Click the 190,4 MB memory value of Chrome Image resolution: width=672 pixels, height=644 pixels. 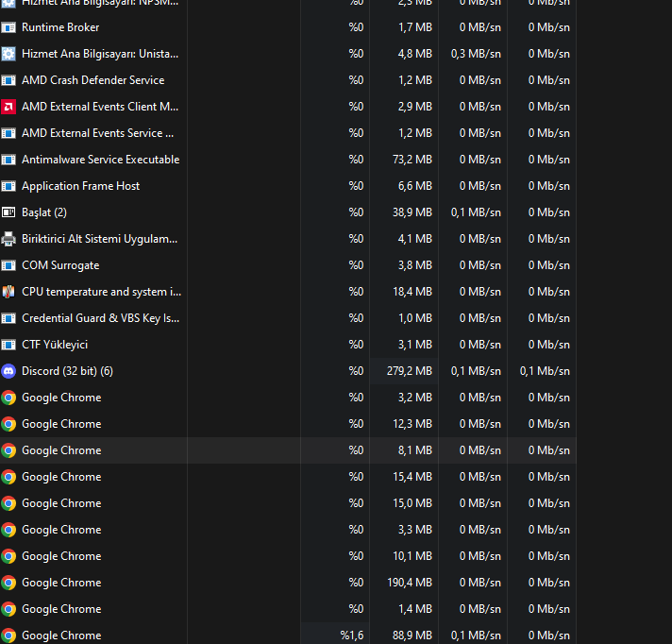click(410, 583)
